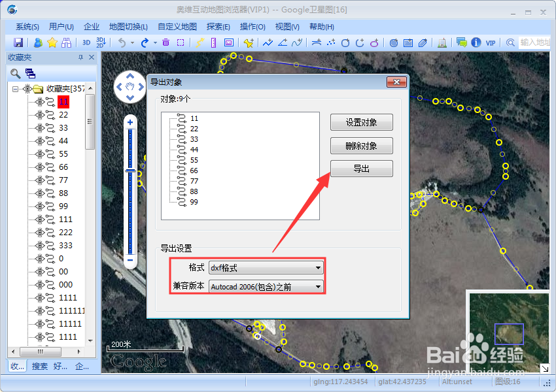Toggle visibility eye for track 33
Screen dimensions: 556x392
40,128
